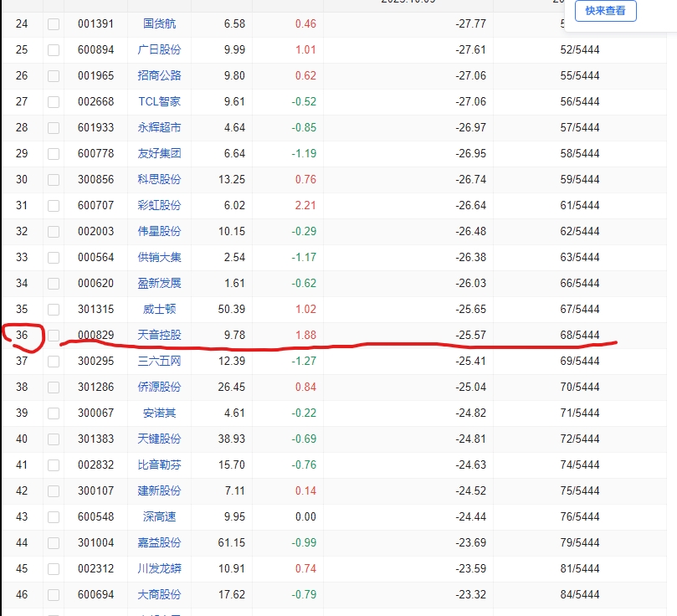Click row number 46
This screenshot has width=677, height=616.
[x=22, y=594]
